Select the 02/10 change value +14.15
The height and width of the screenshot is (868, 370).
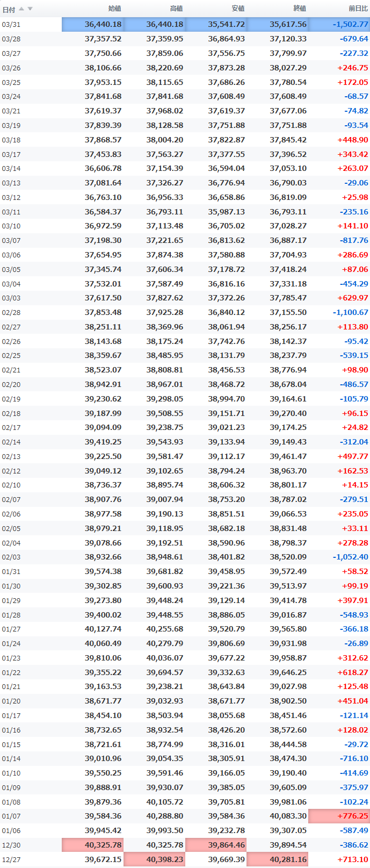click(x=355, y=485)
